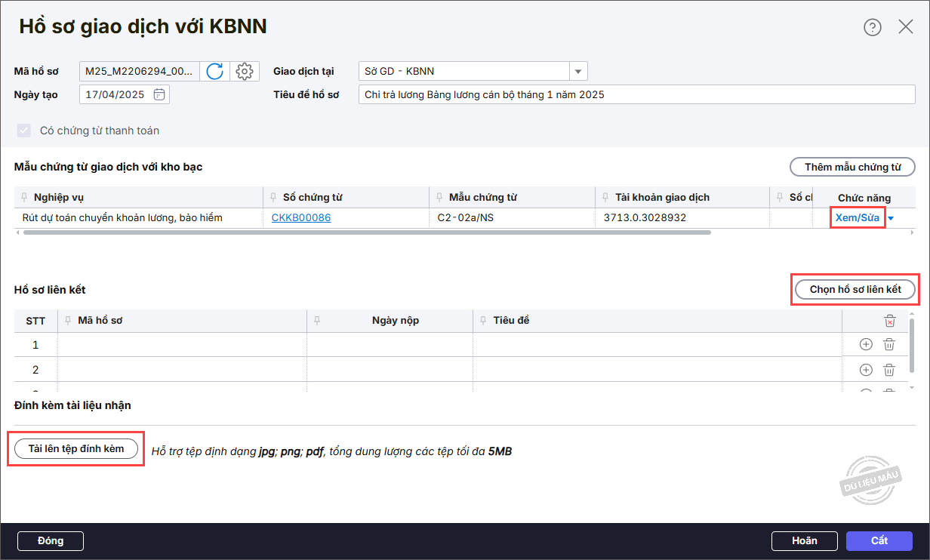Toggle Có chứng từ thanh toán checkbox
The image size is (930, 560).
23,131
